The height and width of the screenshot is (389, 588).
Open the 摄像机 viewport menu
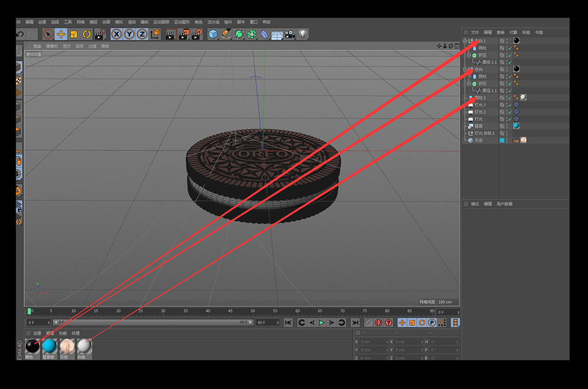[x=51, y=46]
